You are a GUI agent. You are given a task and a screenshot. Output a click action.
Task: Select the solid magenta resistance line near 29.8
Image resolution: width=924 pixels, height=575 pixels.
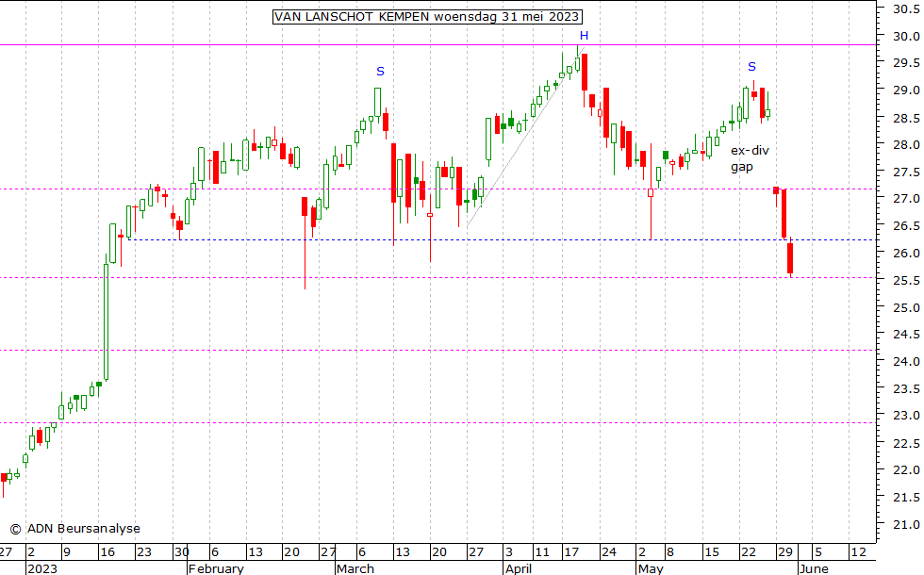point(437,45)
